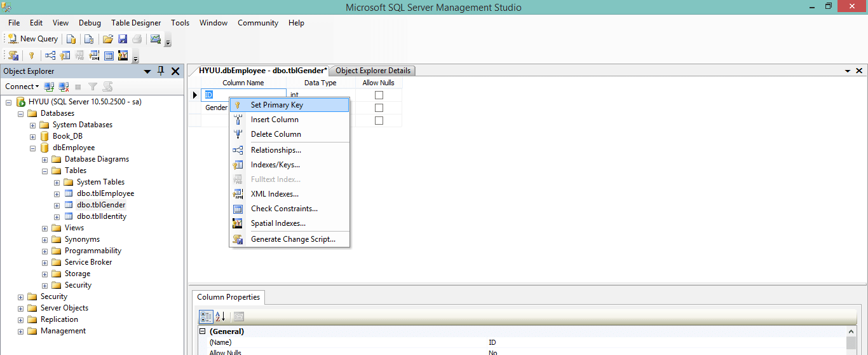Select the Column Properties tab
Image resolution: width=868 pixels, height=355 pixels.
click(x=228, y=297)
